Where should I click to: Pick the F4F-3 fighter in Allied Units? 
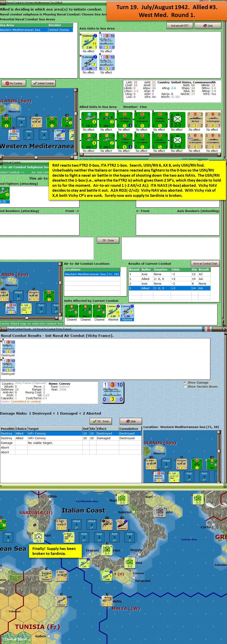[x=89, y=120]
